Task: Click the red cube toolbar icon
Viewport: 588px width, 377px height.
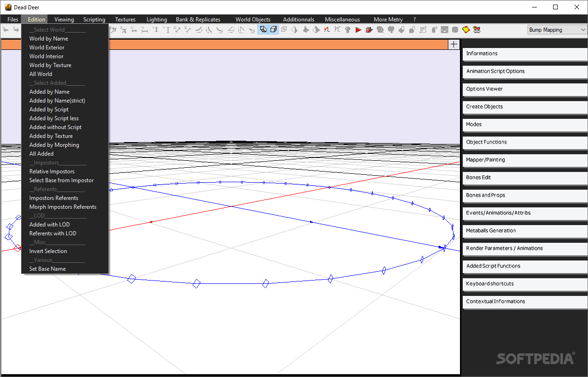Action: click(x=369, y=30)
